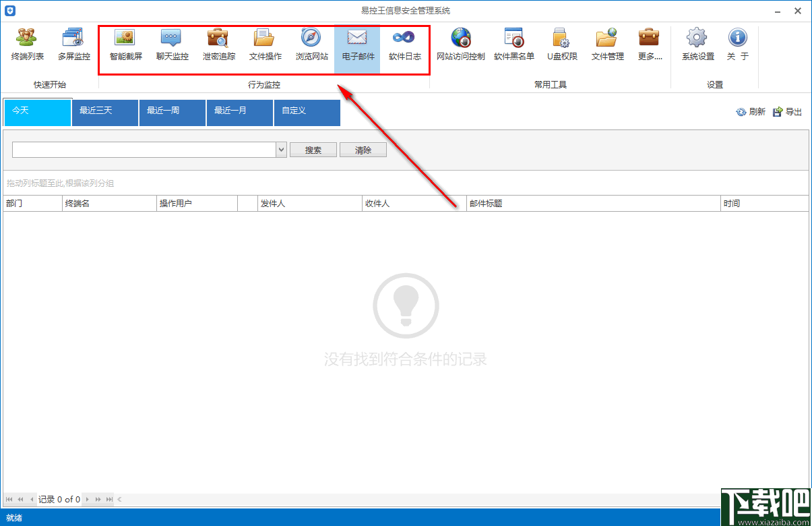Open 文件操作 file operations

pyautogui.click(x=266, y=45)
